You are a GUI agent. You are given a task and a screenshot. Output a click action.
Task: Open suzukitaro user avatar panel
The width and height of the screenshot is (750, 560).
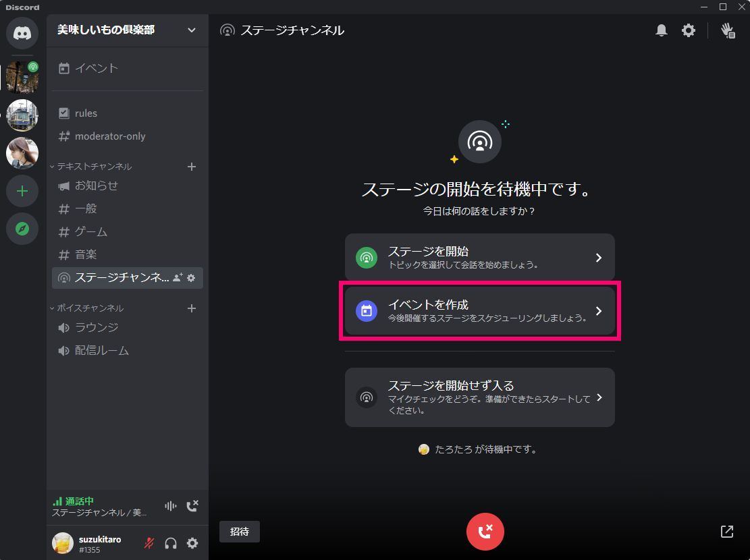[63, 543]
